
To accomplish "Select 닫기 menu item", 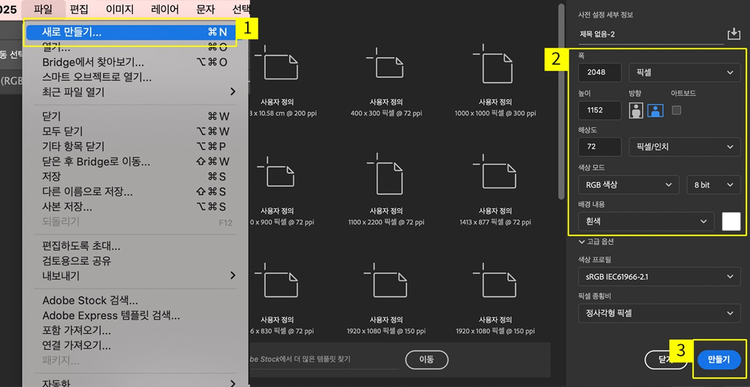I will (135, 116).
